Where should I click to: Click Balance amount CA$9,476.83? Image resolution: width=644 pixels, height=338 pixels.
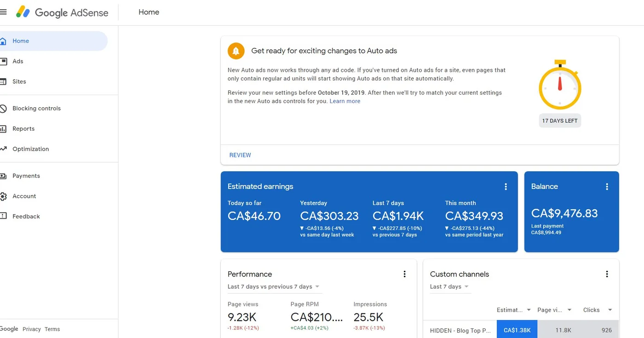(x=564, y=213)
